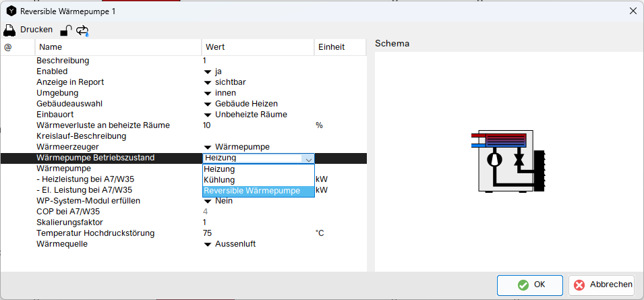
Task: Select the Gebäudeauswahl row label
Action: [69, 104]
